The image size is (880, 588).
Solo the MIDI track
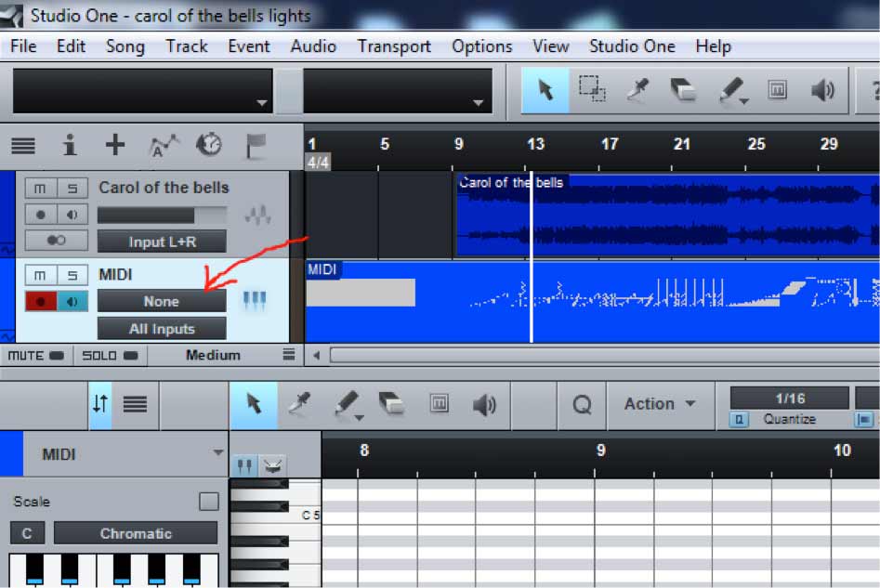72,276
